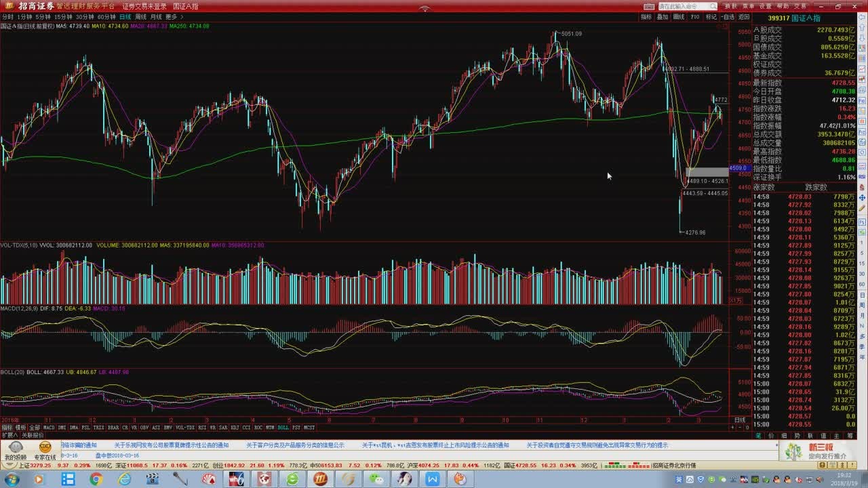Click the 返回 back button
This screenshot has width=868, height=488.
point(744,17)
